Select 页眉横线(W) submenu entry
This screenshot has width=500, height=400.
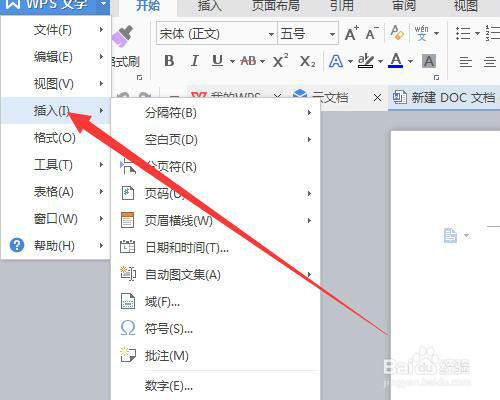pos(216,220)
